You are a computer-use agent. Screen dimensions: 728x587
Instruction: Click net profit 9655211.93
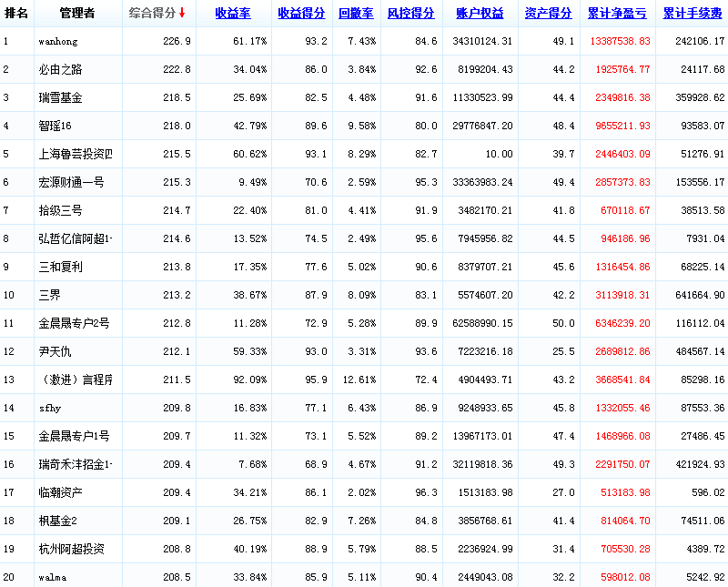(622, 126)
